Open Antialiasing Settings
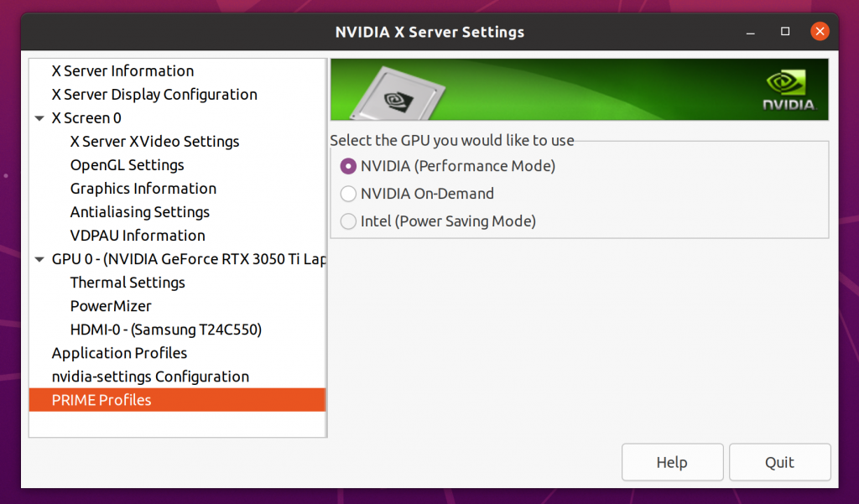 coord(140,212)
